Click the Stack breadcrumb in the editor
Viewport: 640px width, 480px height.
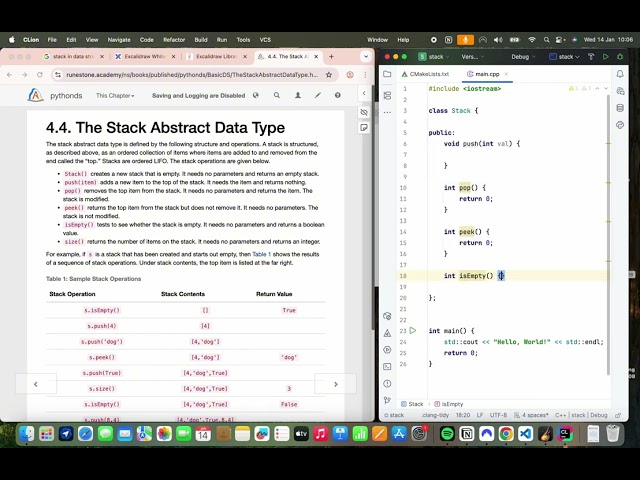click(x=412, y=404)
